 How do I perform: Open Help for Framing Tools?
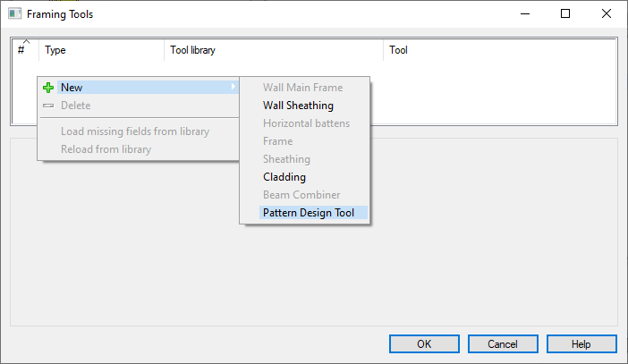click(581, 344)
